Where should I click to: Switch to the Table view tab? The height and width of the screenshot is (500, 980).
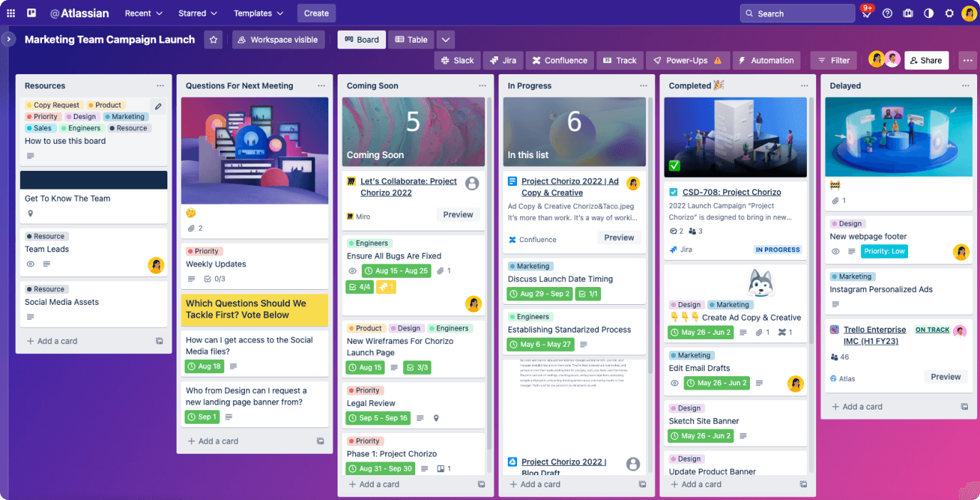point(411,39)
